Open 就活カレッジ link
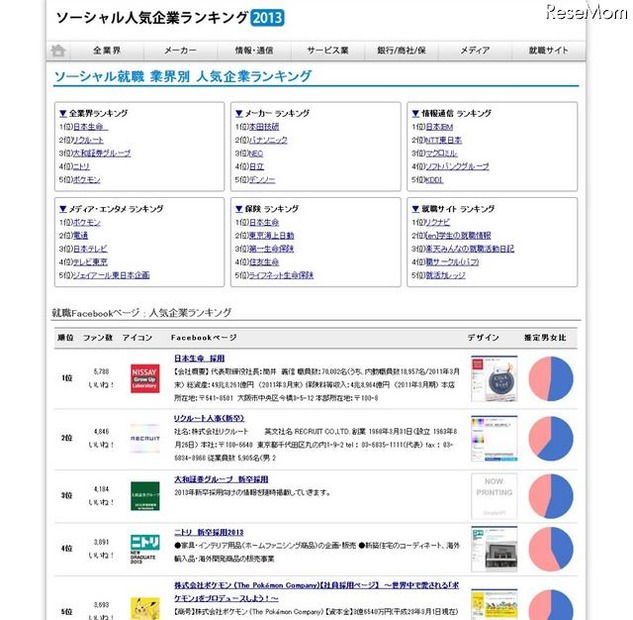 445,275
